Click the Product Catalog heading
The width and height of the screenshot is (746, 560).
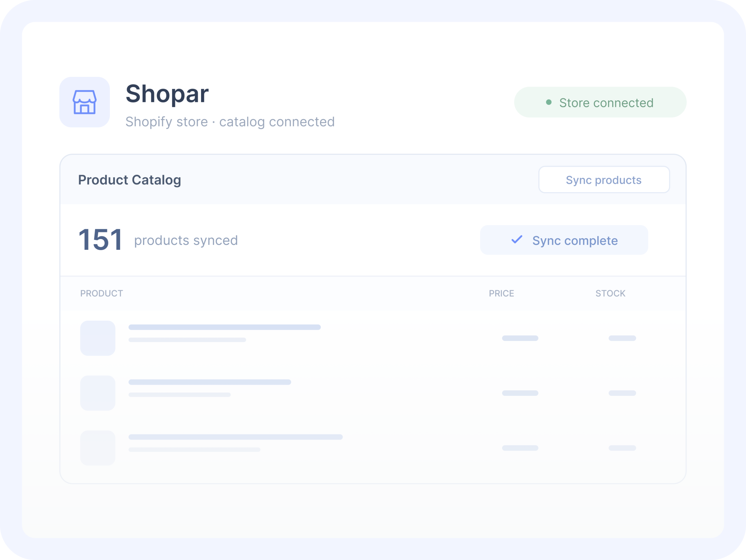(129, 180)
